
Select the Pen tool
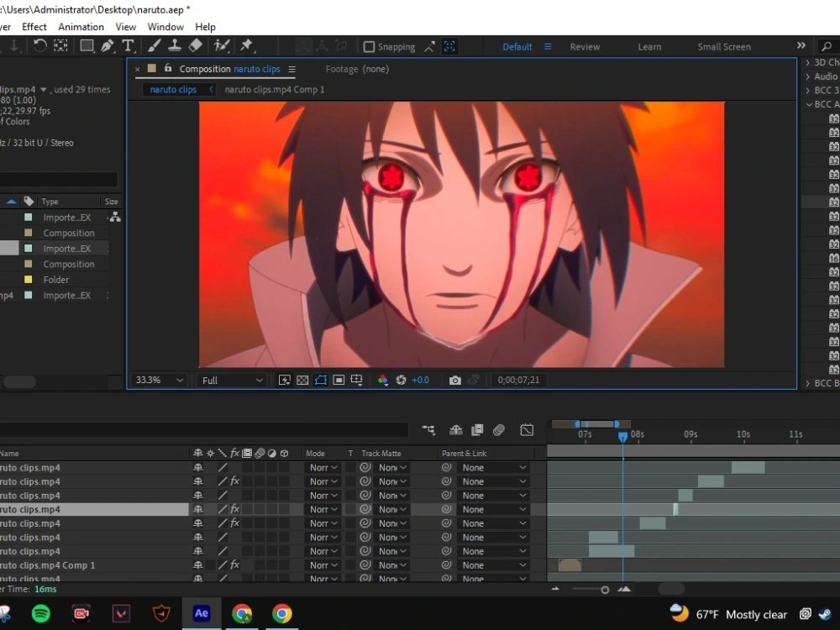[107, 45]
